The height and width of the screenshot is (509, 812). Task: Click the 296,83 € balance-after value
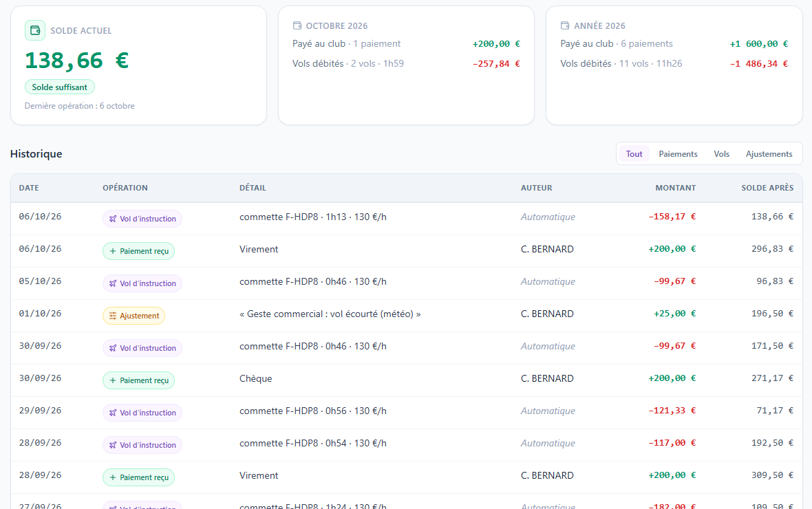pos(773,249)
